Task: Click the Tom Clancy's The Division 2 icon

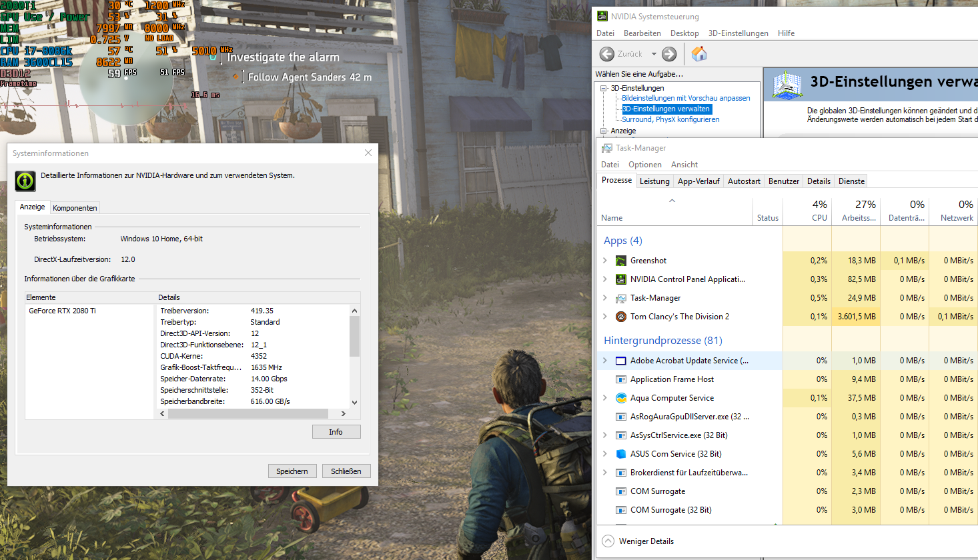Action: click(x=620, y=317)
